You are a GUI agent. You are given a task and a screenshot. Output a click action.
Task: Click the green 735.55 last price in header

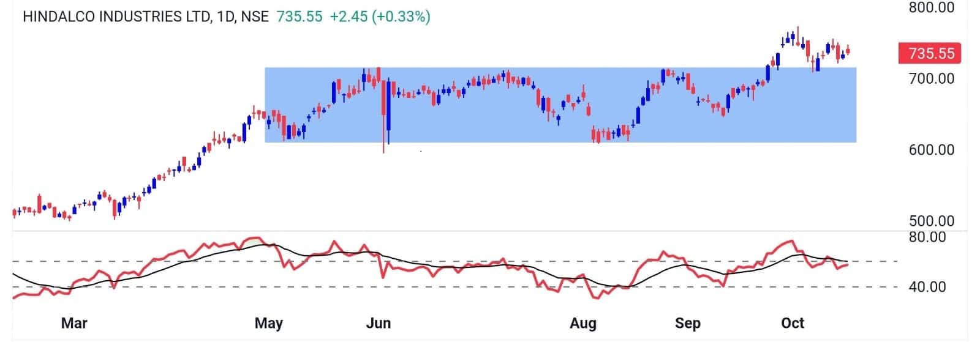tap(300, 17)
